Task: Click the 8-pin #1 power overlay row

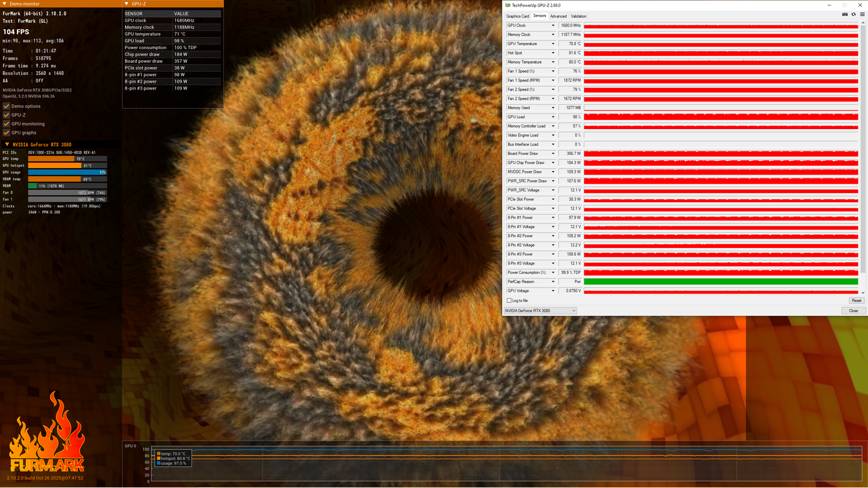Action: (x=172, y=74)
